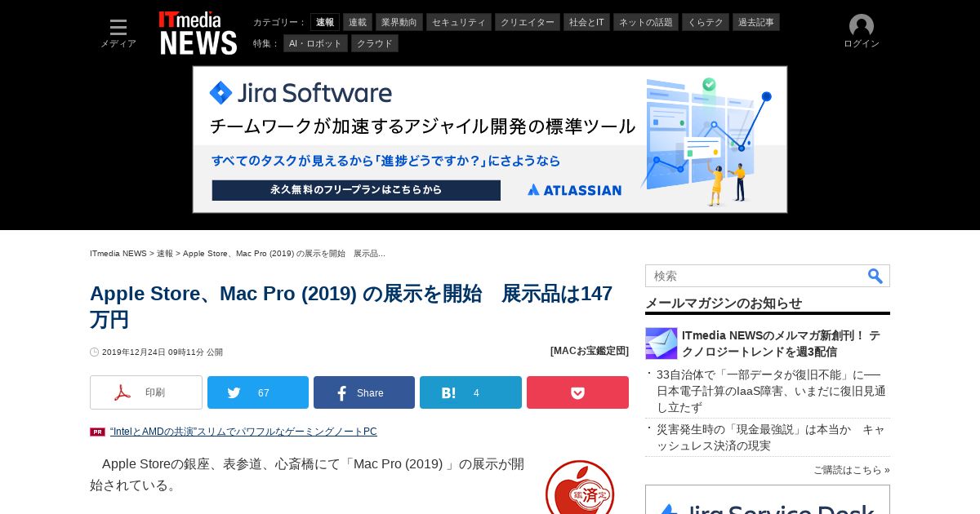980x514 pixels.
Task: Open the ITmedia NEWSのメルマガ新創刊 link
Action: (x=781, y=343)
